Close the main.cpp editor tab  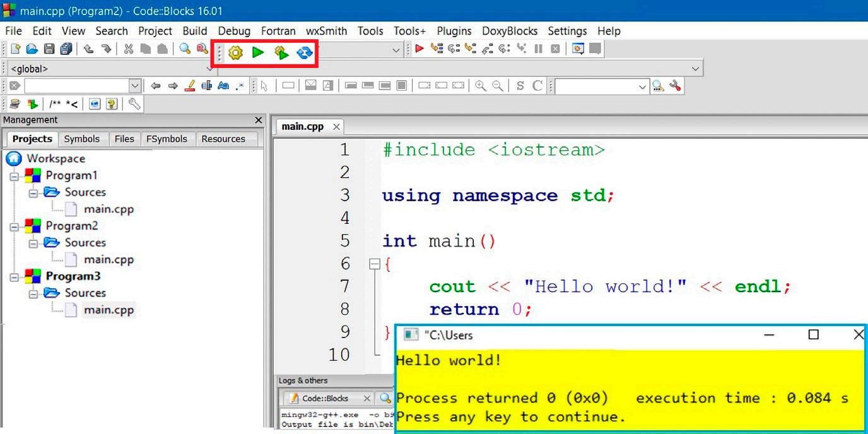click(336, 127)
